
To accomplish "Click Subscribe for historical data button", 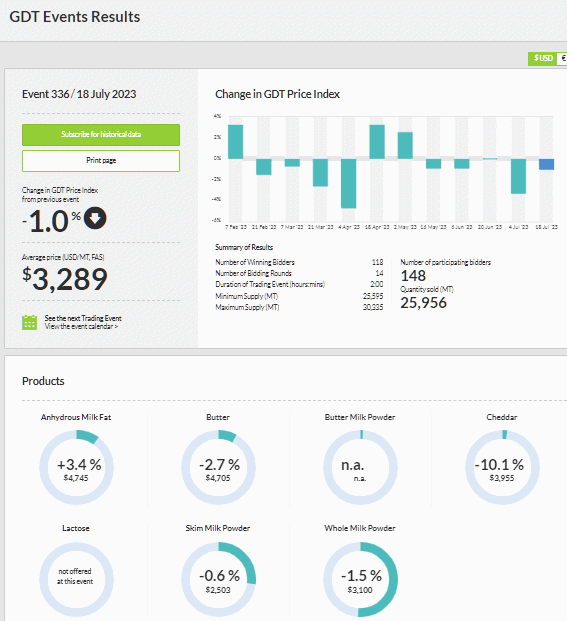I will 101,135.
